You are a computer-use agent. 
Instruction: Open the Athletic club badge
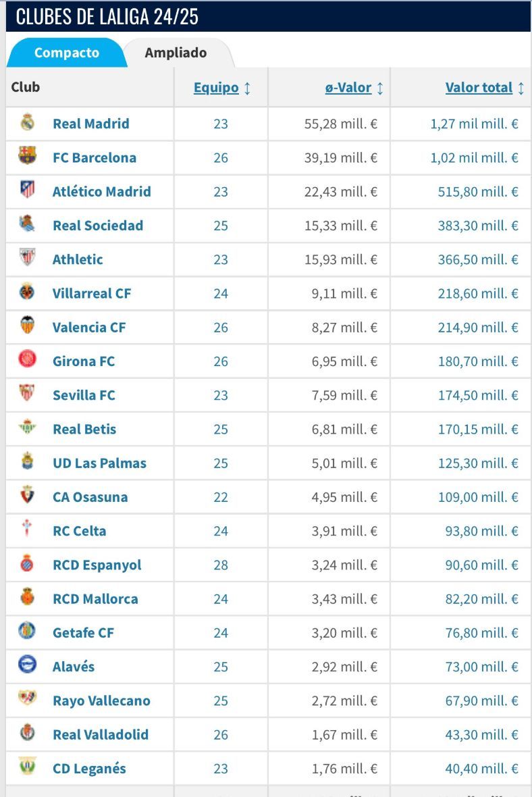27,259
